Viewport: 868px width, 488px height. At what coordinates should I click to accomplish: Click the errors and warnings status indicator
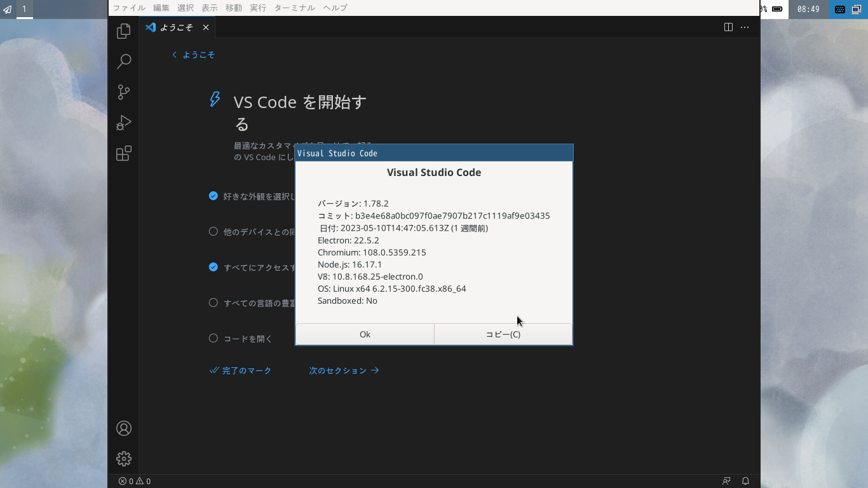click(x=135, y=481)
